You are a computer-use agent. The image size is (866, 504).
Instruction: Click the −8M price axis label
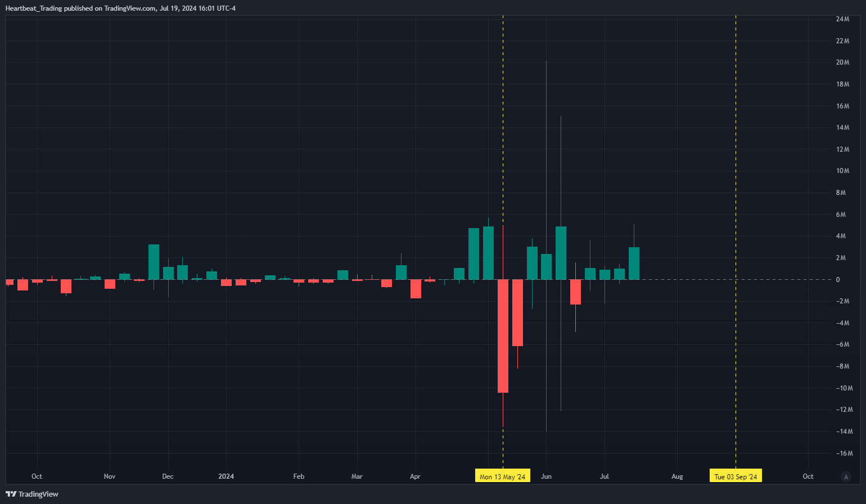pyautogui.click(x=842, y=366)
